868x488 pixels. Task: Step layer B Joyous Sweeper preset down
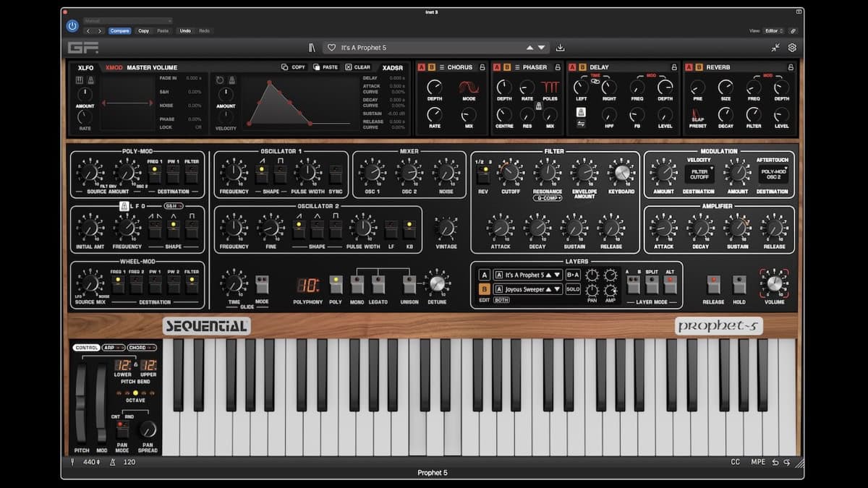pos(557,289)
